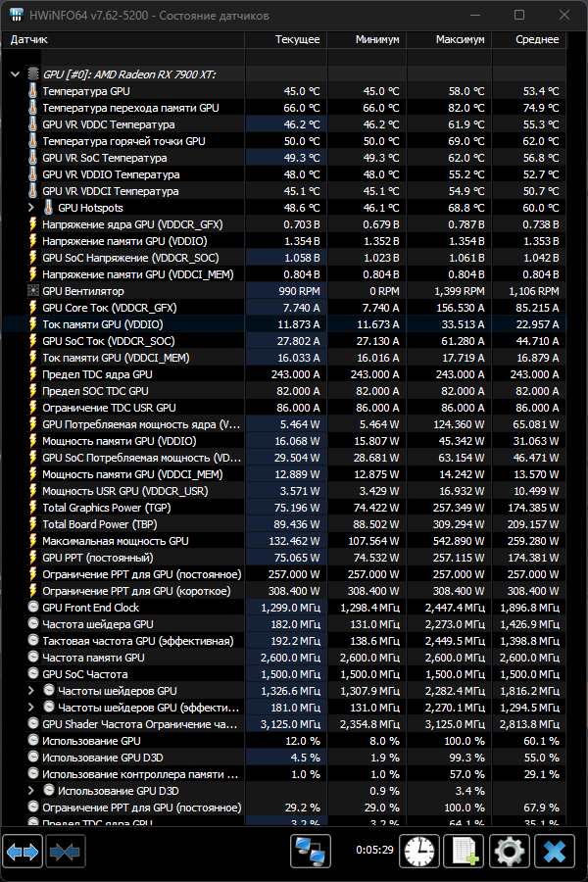Image resolution: width=588 pixels, height=882 pixels.
Task: Click clock icon beside GPU Front End Clock
Action: point(33,607)
